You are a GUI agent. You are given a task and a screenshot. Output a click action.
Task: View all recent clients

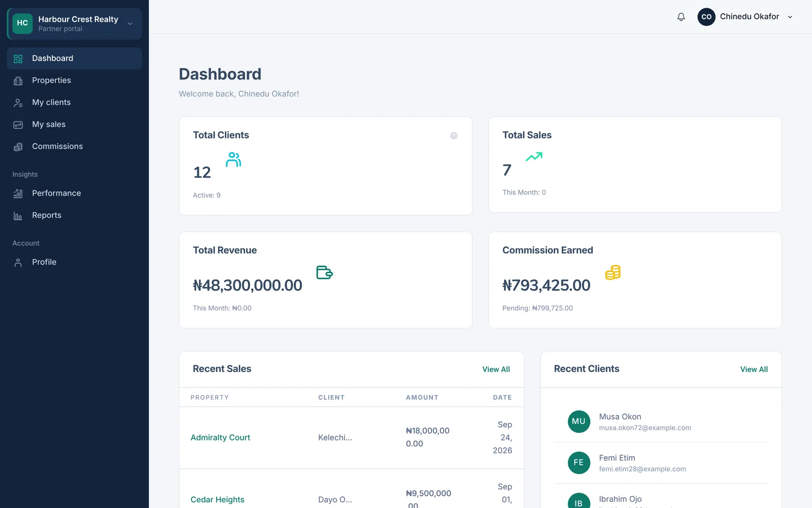pos(754,369)
